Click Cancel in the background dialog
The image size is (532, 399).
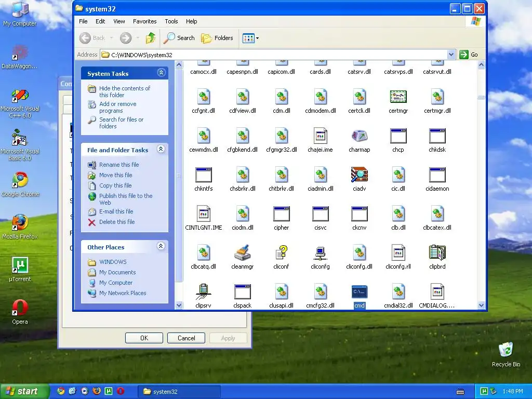pos(187,338)
